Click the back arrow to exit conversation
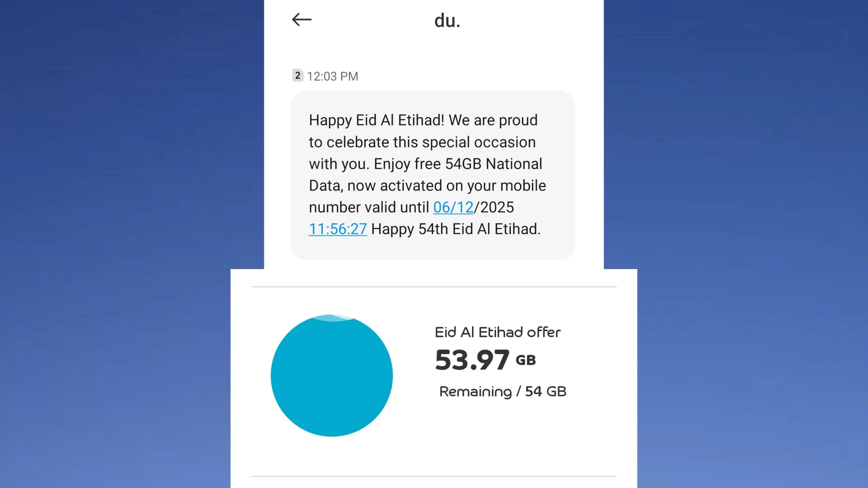This screenshot has height=488, width=868. coord(301,19)
